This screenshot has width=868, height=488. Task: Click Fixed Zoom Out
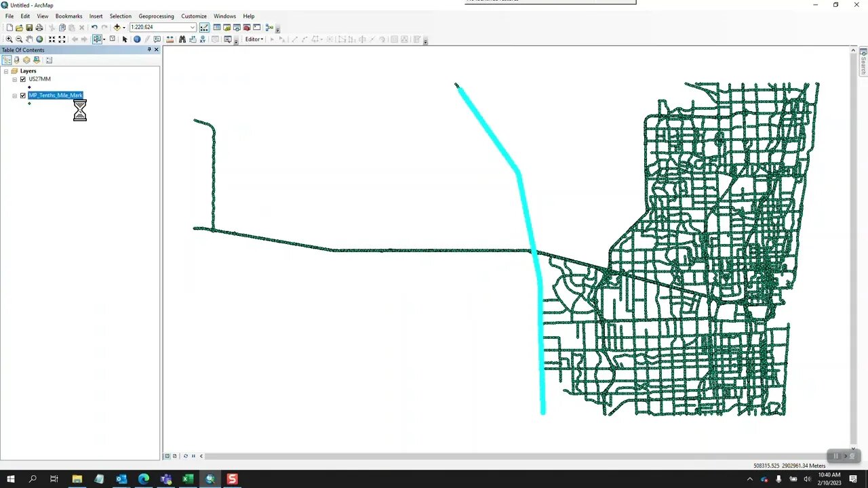point(62,39)
